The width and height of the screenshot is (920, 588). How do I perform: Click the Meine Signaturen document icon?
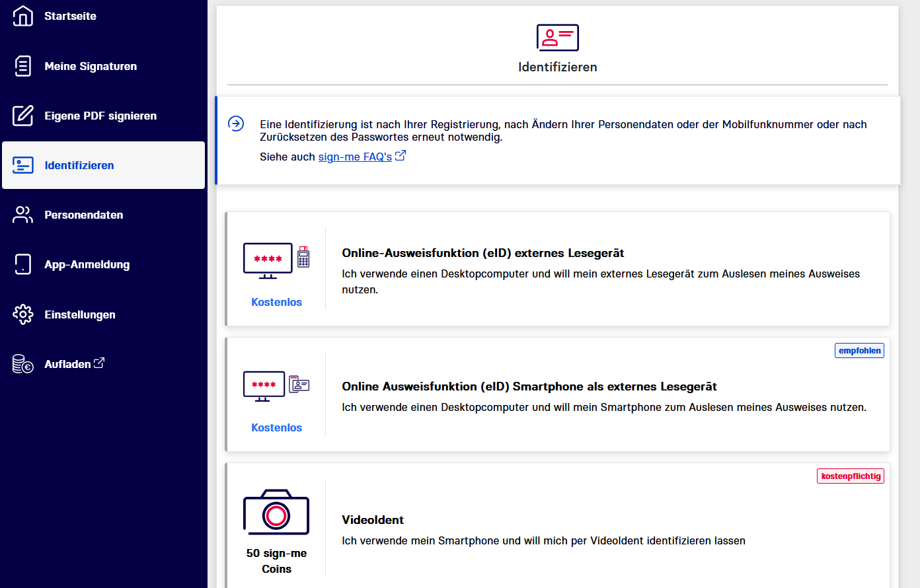click(23, 66)
